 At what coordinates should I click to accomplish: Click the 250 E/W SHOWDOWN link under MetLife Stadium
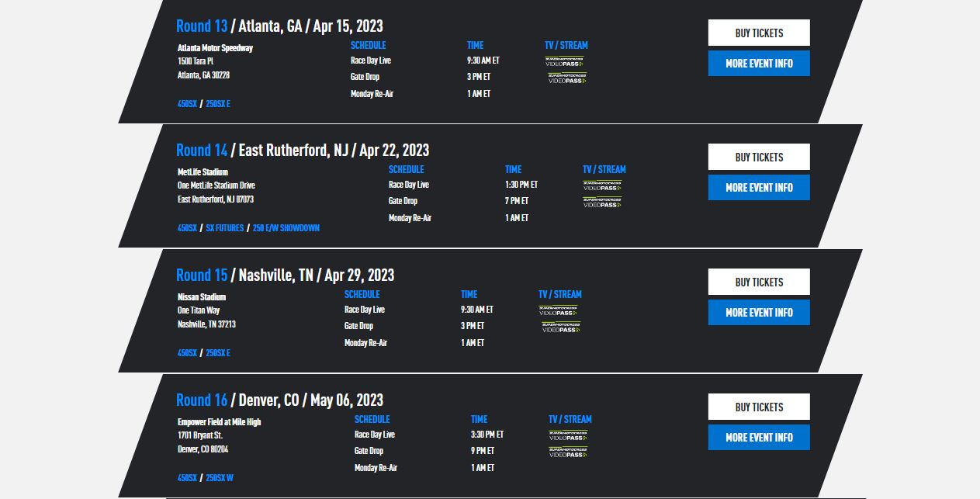(x=286, y=228)
